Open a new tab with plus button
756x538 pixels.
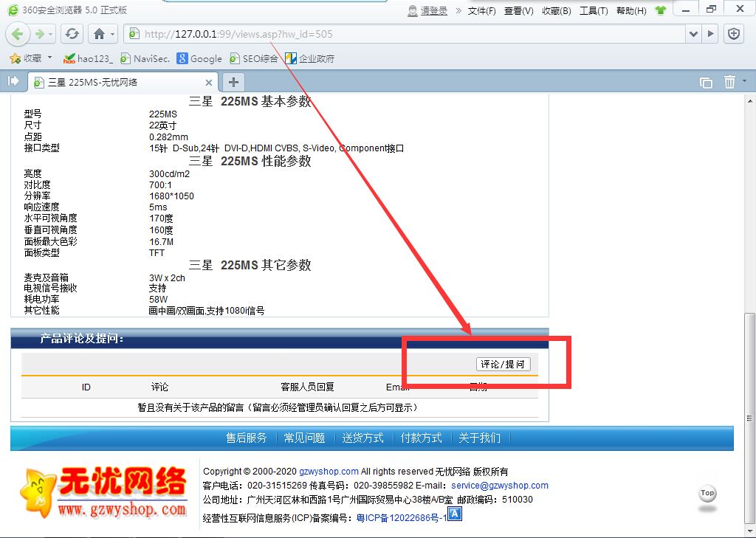(x=233, y=83)
